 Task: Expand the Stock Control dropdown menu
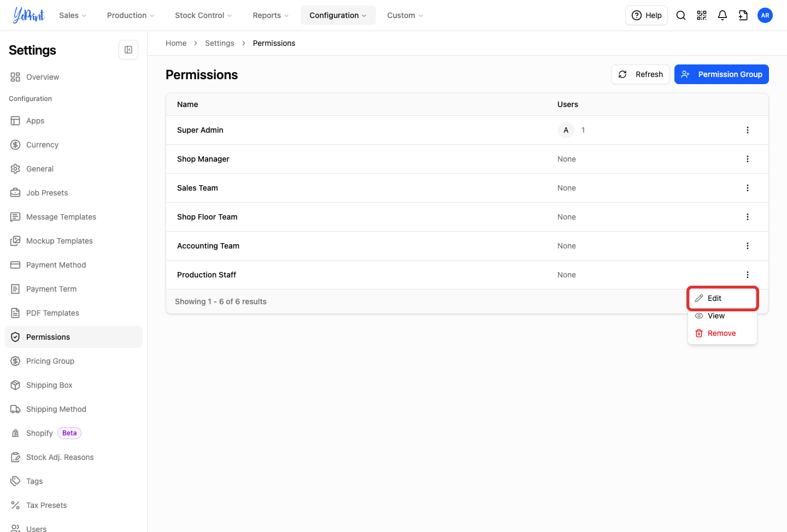203,15
